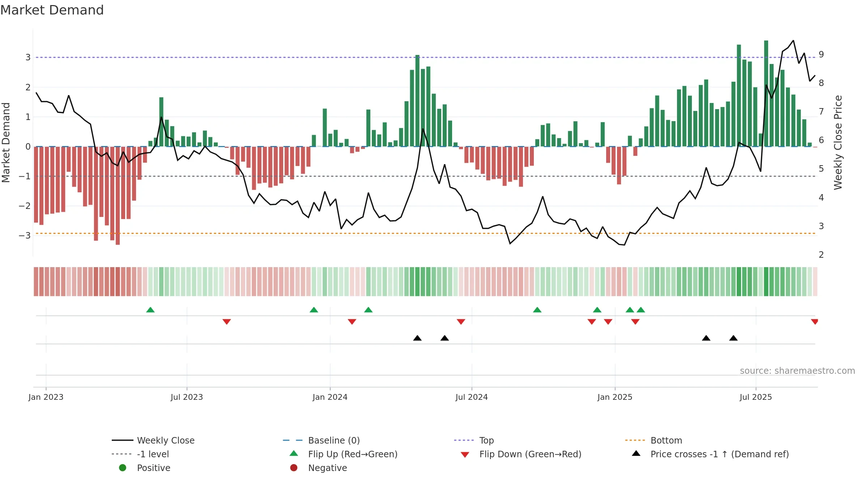
Task: Click the flip-up marker after Jan 2024
Action: (368, 310)
